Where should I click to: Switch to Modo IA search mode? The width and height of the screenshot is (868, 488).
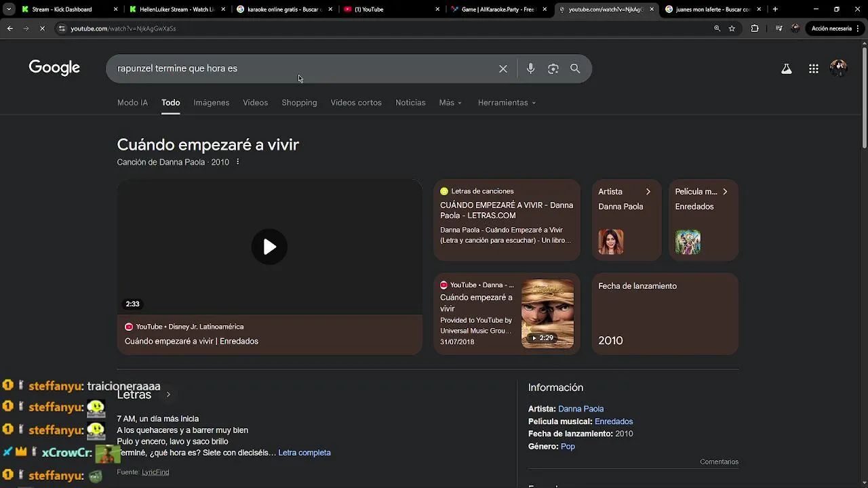132,102
